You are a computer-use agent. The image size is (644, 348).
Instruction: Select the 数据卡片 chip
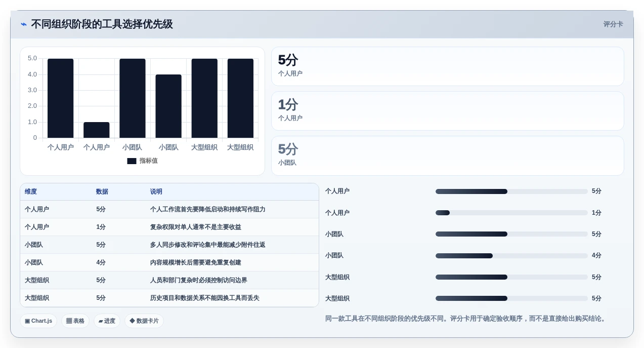coord(144,321)
